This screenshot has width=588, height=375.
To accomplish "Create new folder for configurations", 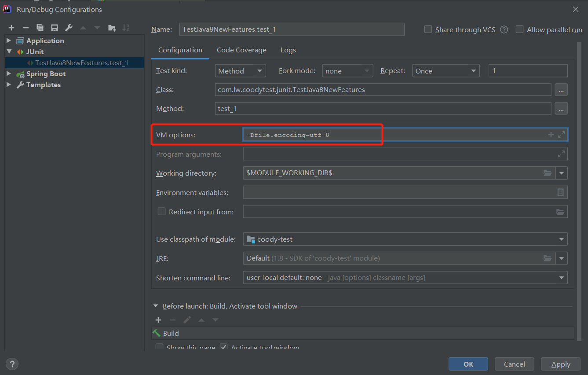I will (112, 28).
